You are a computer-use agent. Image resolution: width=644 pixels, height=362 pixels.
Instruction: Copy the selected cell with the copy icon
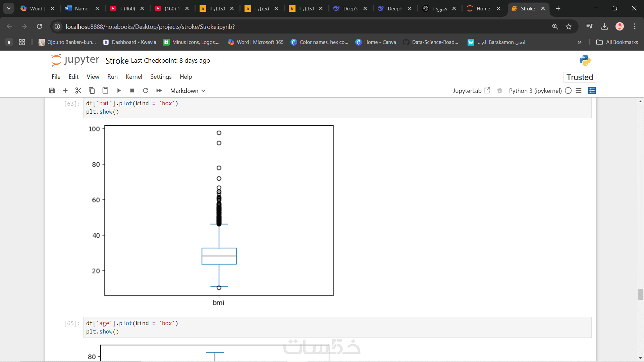click(92, 90)
